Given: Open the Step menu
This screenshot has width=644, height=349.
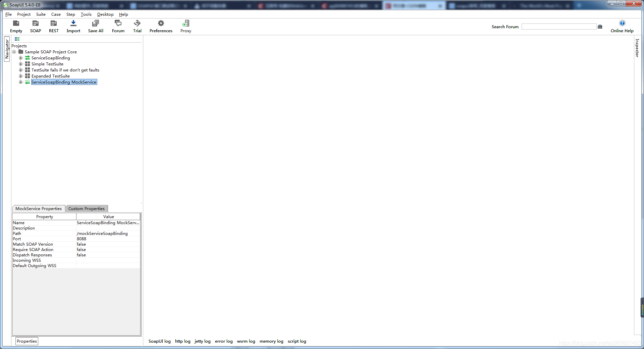Looking at the screenshot, I should 71,14.
